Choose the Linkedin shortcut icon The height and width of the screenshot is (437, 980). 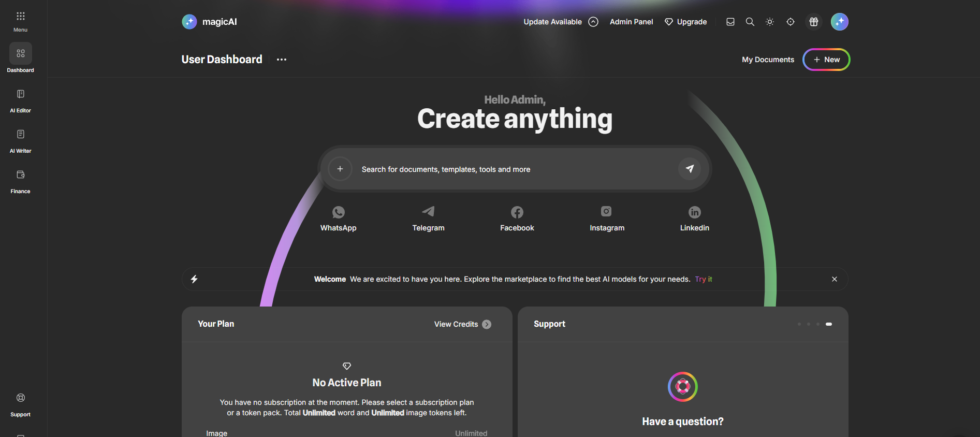[x=694, y=212]
